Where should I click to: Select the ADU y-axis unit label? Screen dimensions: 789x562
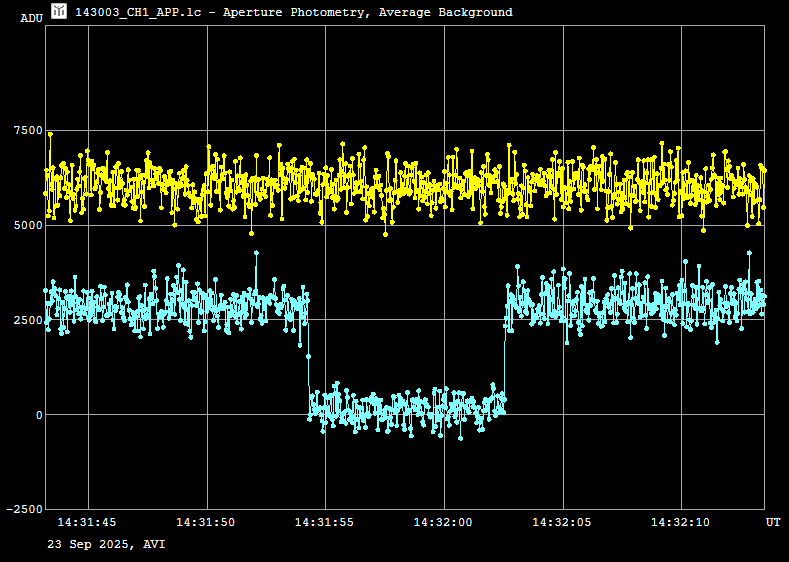pos(31,18)
